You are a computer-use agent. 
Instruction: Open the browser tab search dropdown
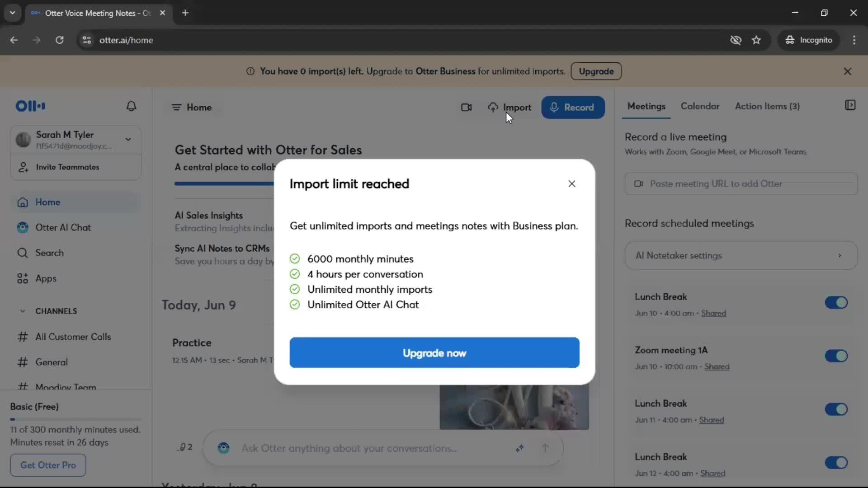point(12,13)
